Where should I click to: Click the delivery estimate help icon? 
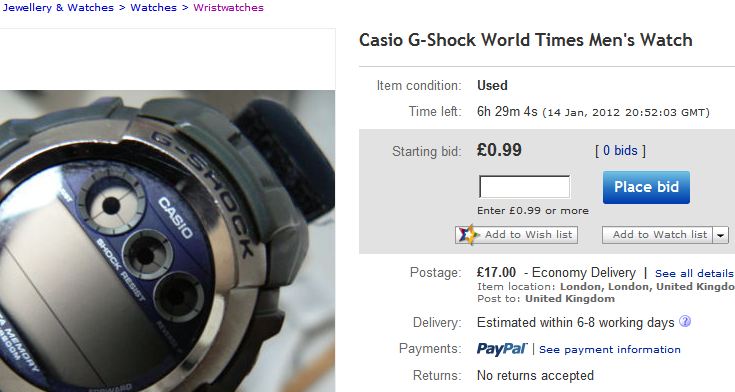tap(685, 322)
